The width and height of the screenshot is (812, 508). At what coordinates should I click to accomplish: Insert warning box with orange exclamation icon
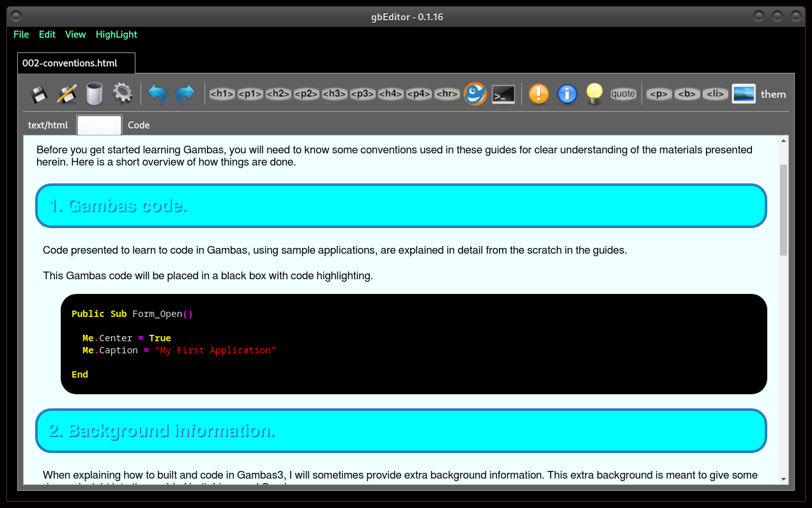point(539,94)
